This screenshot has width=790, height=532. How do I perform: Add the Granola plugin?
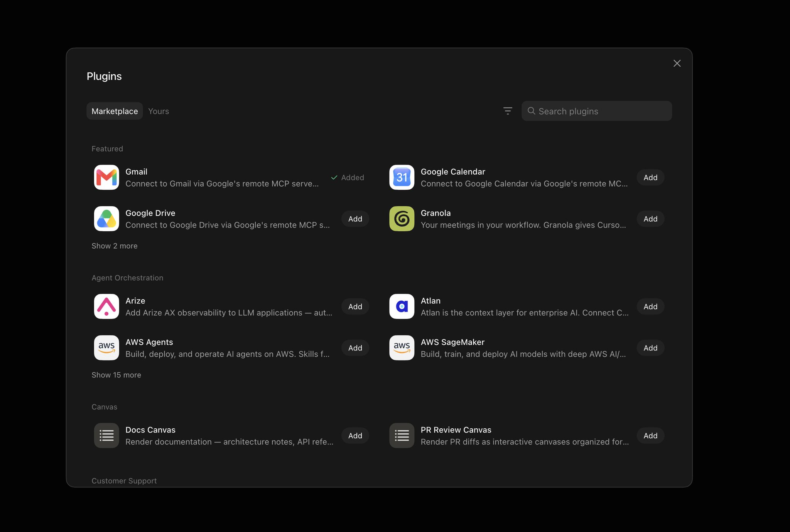tap(650, 219)
